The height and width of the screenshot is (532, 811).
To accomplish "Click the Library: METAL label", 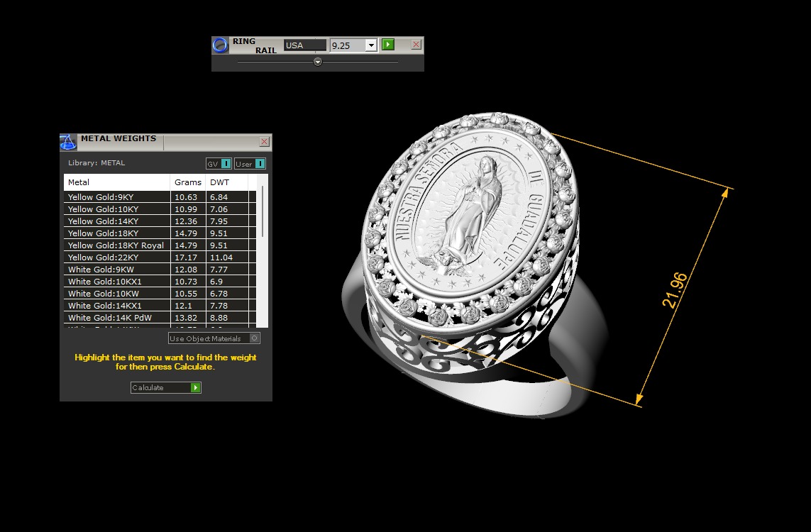I will pos(96,162).
